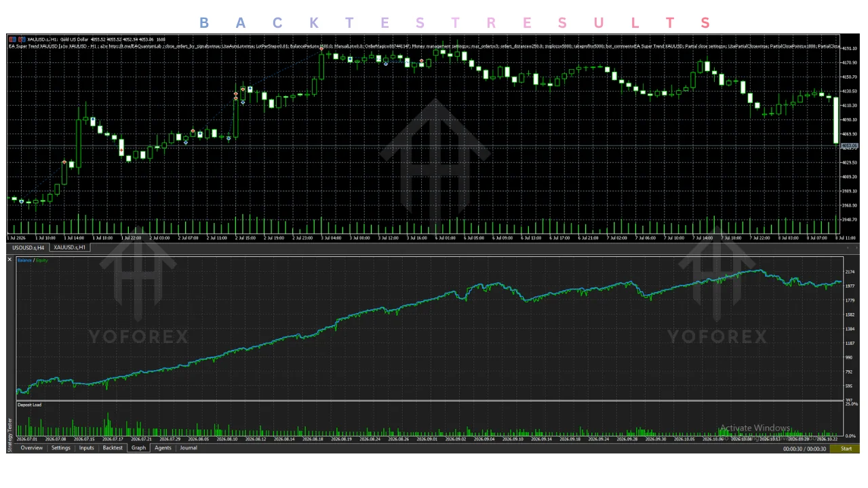Click the 00:00:30 / 00:00:30 elapsed time readout
Screen dimensions: 868x488
tap(805, 449)
